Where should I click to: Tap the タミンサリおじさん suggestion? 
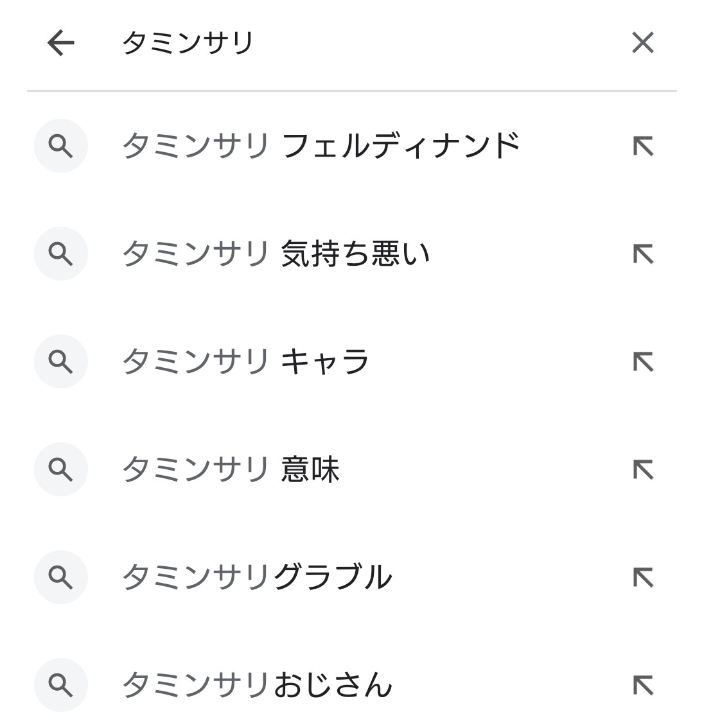click(256, 685)
